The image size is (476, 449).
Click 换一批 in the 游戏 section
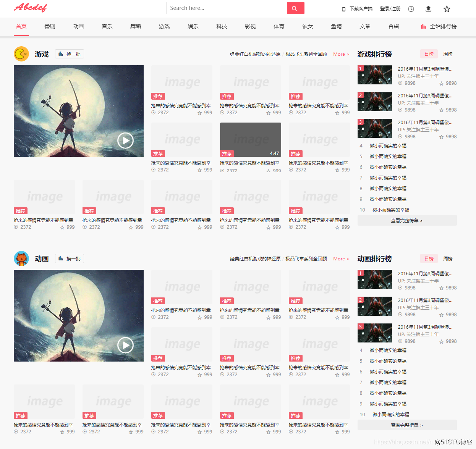(x=69, y=54)
